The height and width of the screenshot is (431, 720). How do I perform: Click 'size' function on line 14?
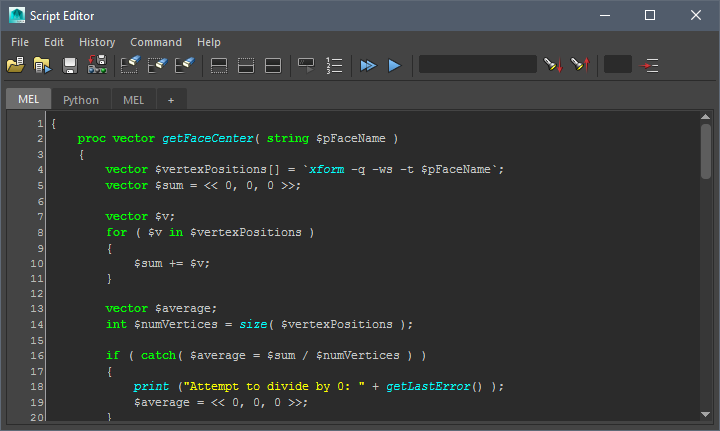pos(253,324)
